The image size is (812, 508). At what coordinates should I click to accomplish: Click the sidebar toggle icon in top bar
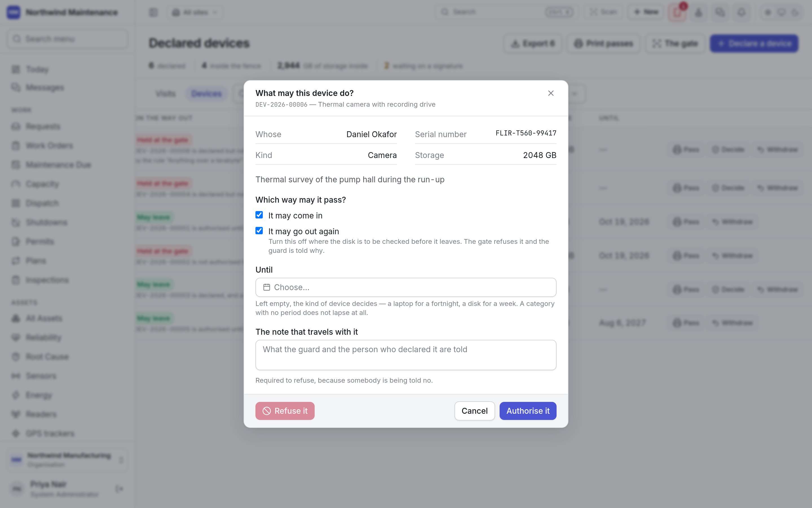pyautogui.click(x=153, y=12)
